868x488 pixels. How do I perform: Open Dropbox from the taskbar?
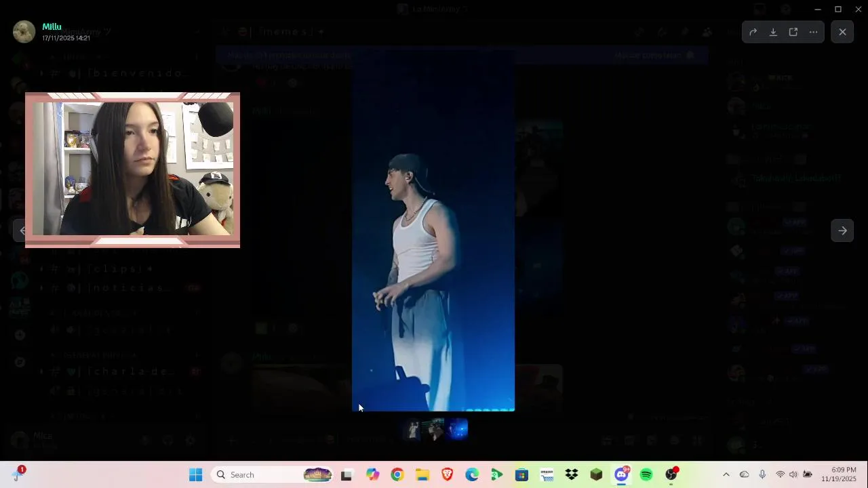[572, 474]
